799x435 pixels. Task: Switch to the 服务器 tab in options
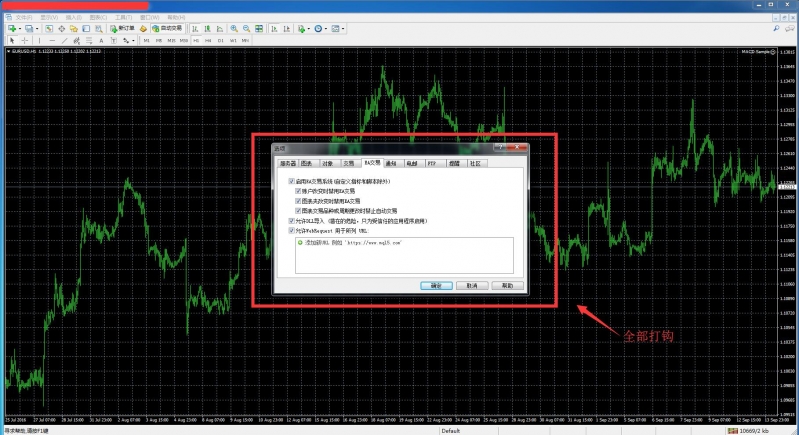[x=288, y=162]
